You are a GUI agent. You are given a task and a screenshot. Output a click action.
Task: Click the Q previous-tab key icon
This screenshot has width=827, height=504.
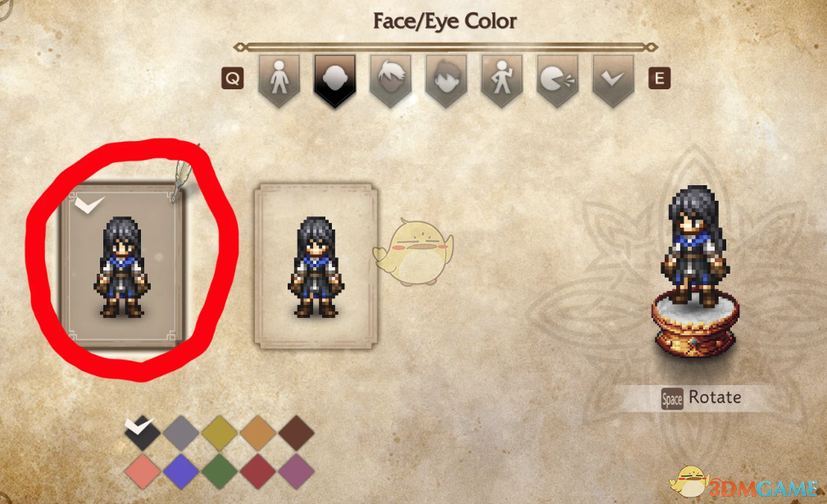coord(233,79)
